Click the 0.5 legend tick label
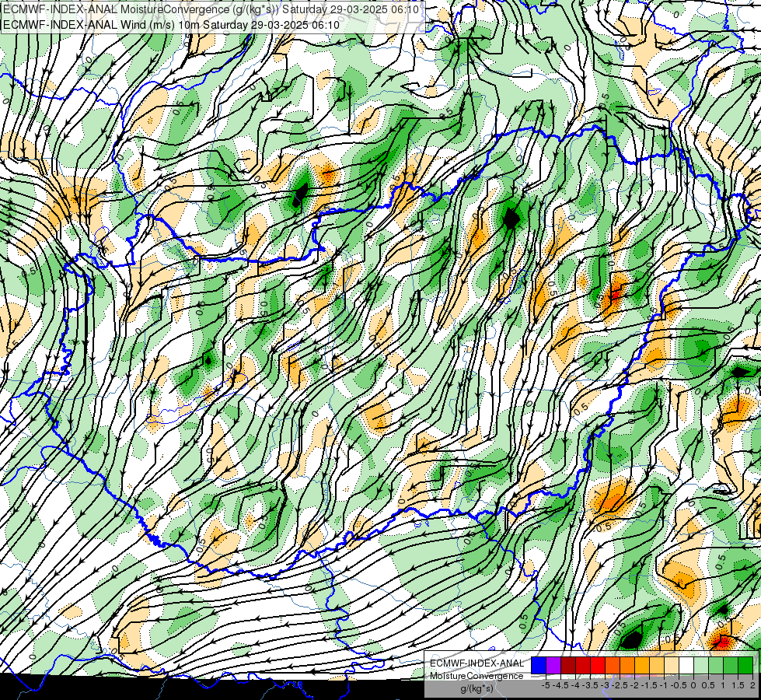The image size is (761, 700). click(708, 685)
